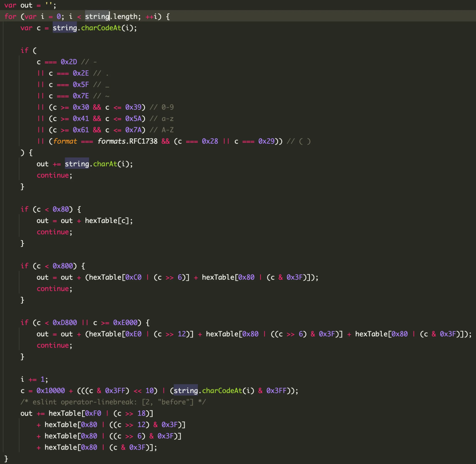
Task: Place cursor on hex value 0x5A
Action: click(x=133, y=119)
